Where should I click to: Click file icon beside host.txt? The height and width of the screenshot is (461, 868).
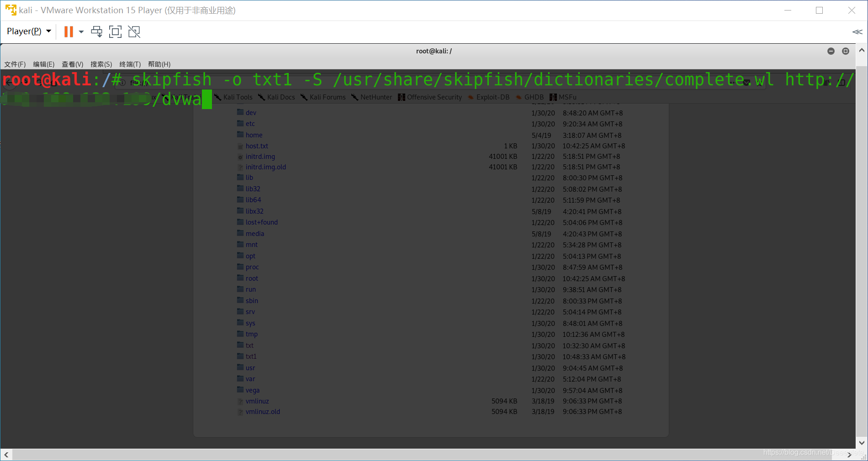tap(240, 147)
